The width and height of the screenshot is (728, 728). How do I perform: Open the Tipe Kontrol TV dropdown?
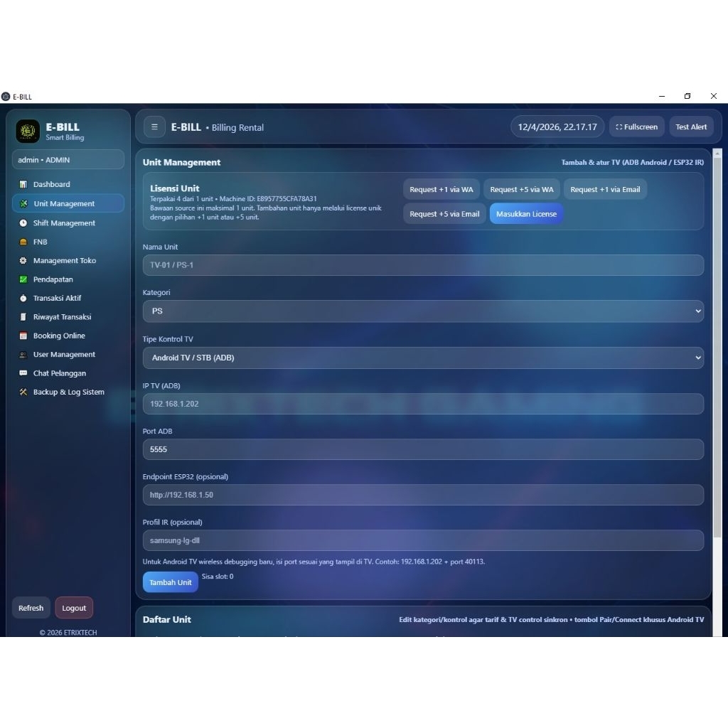[423, 358]
